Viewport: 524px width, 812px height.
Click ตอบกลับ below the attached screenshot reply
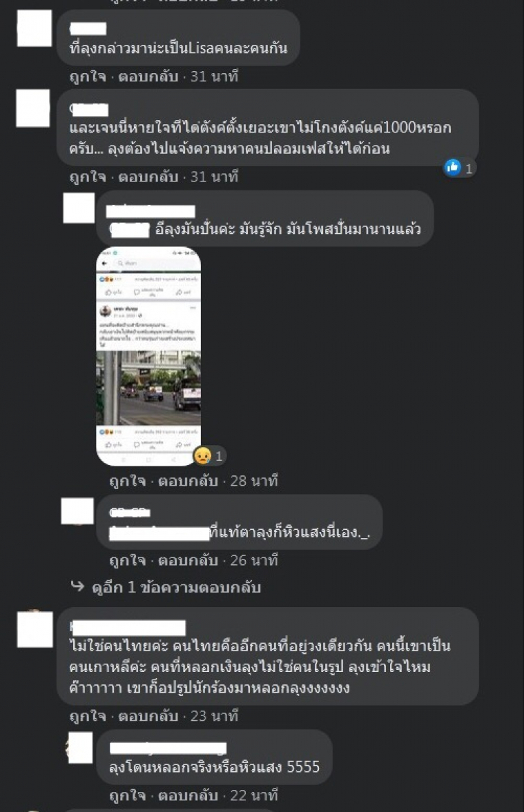188,481
